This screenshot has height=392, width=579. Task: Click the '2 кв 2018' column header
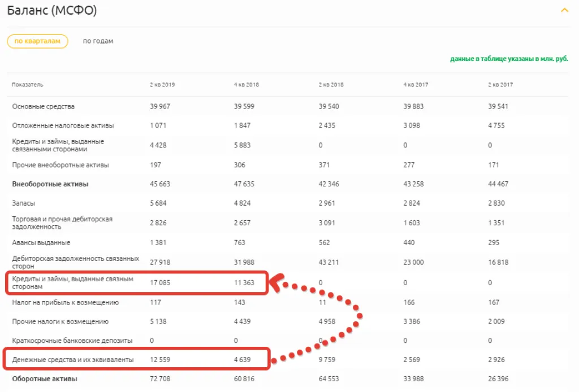[331, 85]
